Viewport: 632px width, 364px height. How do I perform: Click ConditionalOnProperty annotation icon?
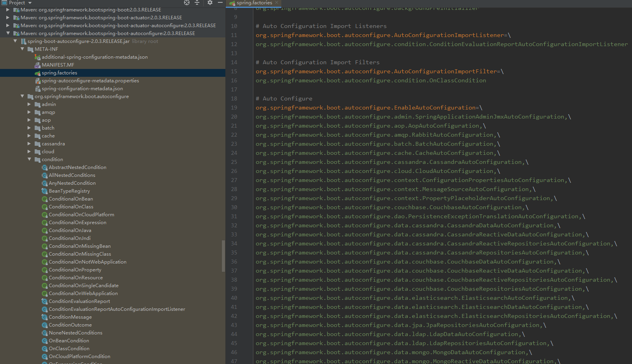(x=45, y=270)
